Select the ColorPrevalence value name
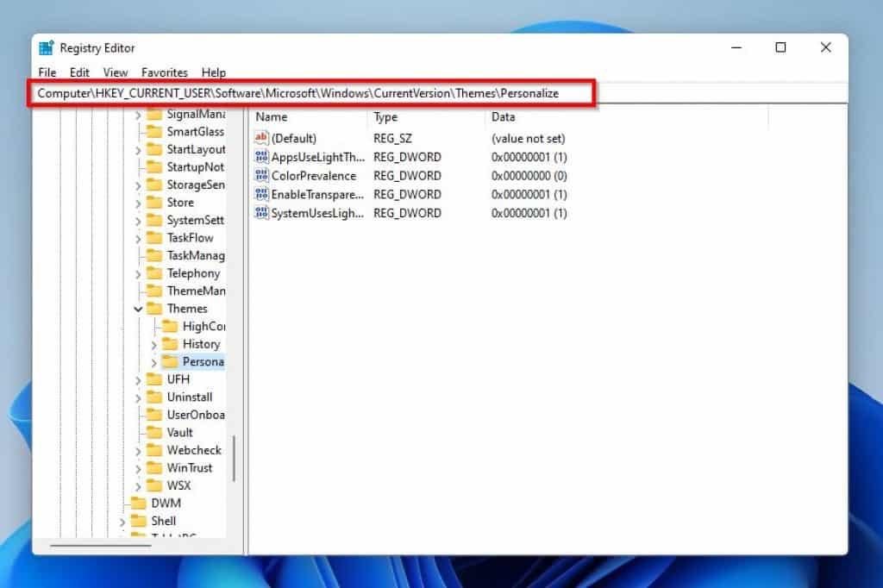The height and width of the screenshot is (588, 883). [314, 176]
